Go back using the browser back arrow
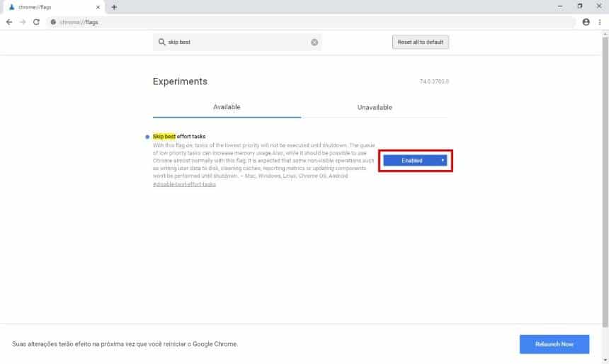The image size is (609, 364). (x=9, y=22)
